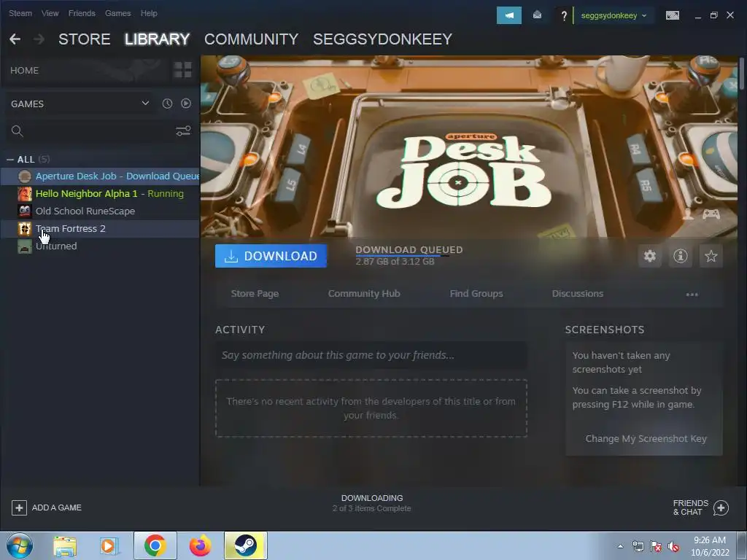The width and height of the screenshot is (747, 560).
Task: Open the announcements megaphone icon
Action: pyautogui.click(x=508, y=15)
